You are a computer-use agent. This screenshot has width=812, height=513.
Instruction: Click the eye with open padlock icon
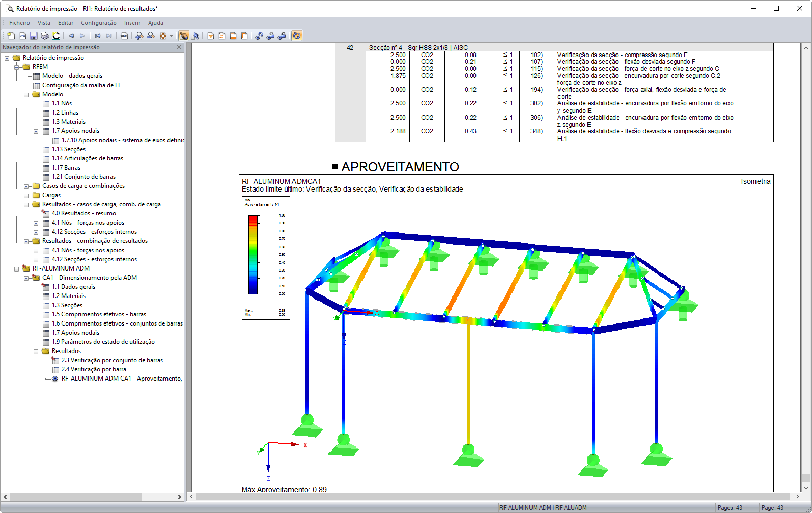click(x=270, y=36)
